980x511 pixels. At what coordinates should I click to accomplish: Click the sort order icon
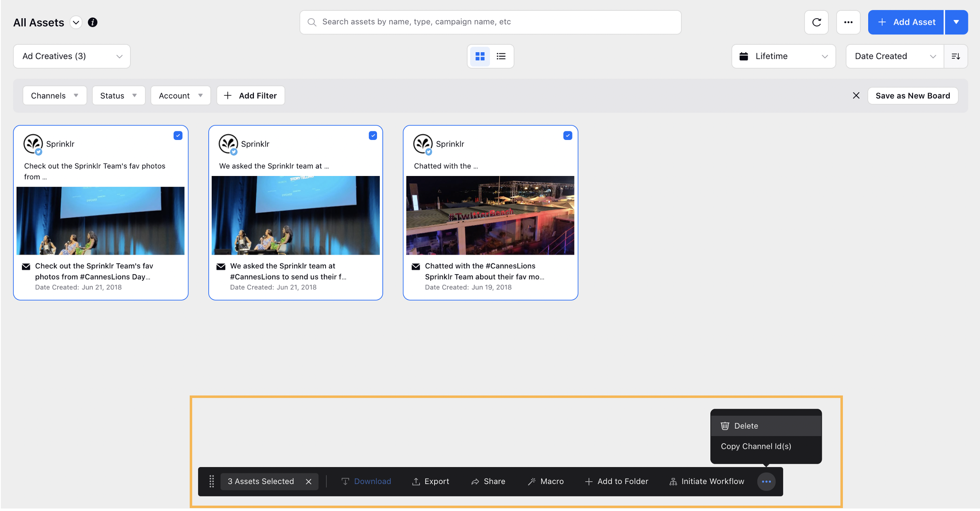(956, 56)
